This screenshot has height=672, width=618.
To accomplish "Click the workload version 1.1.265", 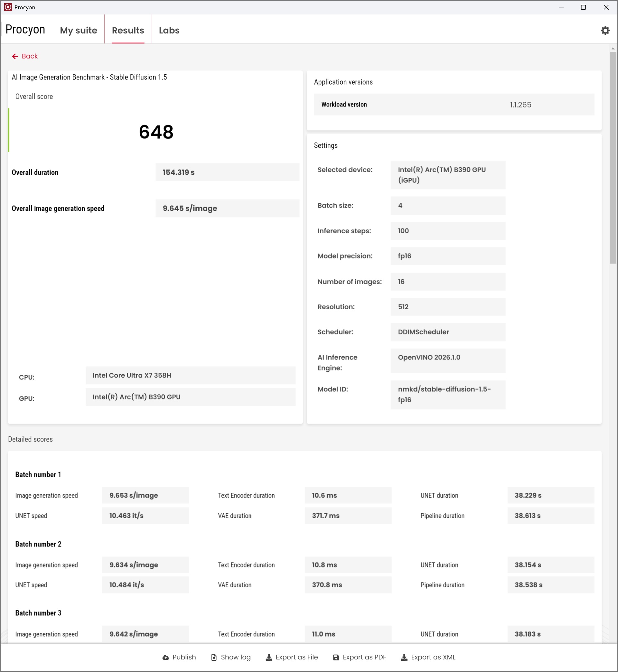I will pos(521,105).
